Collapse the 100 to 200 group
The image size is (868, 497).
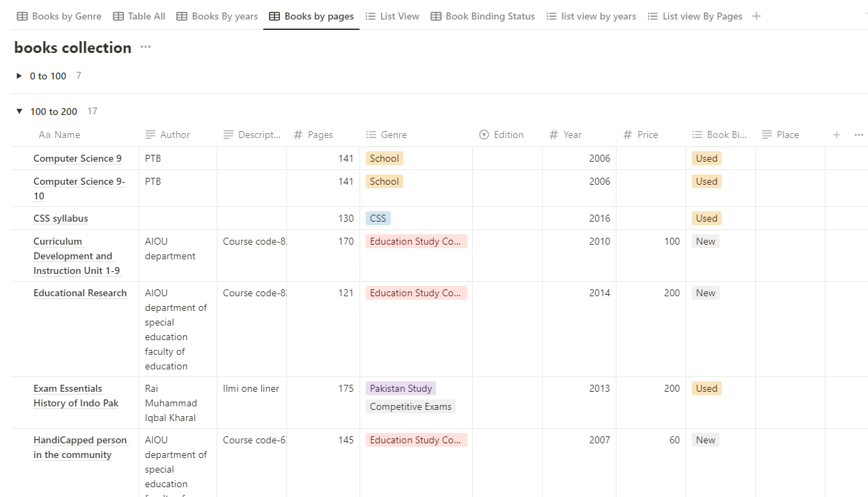[x=20, y=112]
